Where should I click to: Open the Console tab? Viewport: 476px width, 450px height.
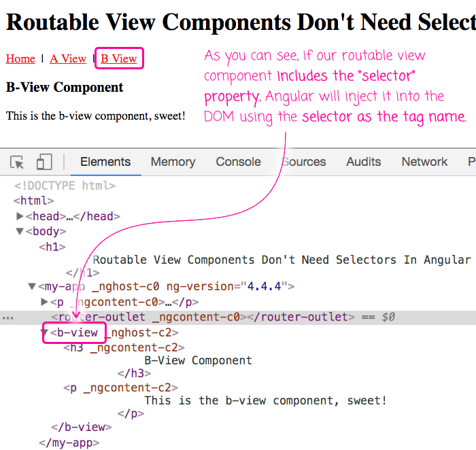tap(238, 162)
